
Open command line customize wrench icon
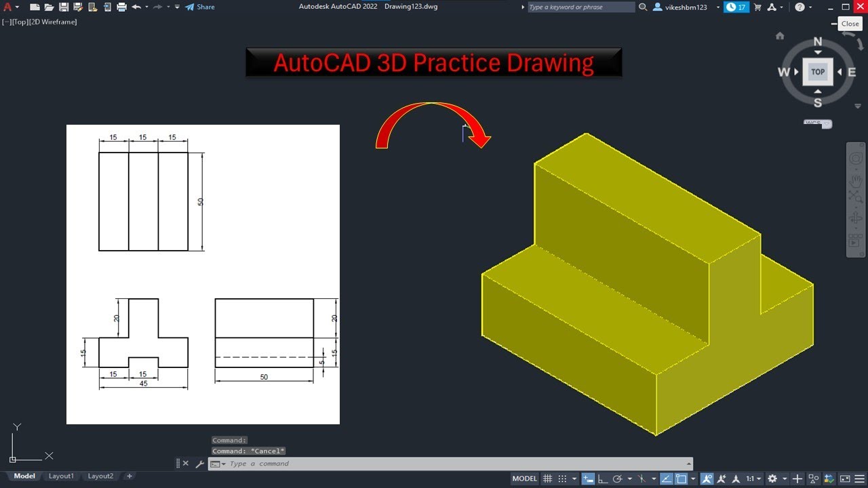pos(199,464)
